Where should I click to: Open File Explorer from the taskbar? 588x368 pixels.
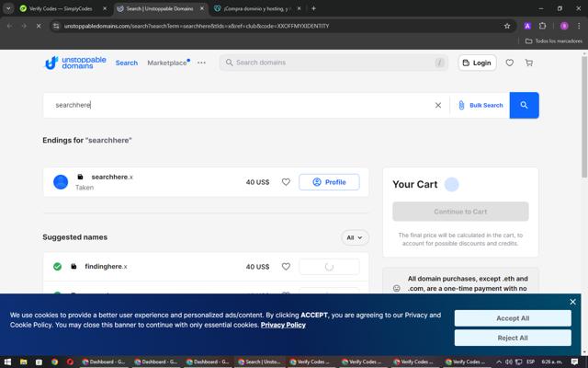(23, 362)
